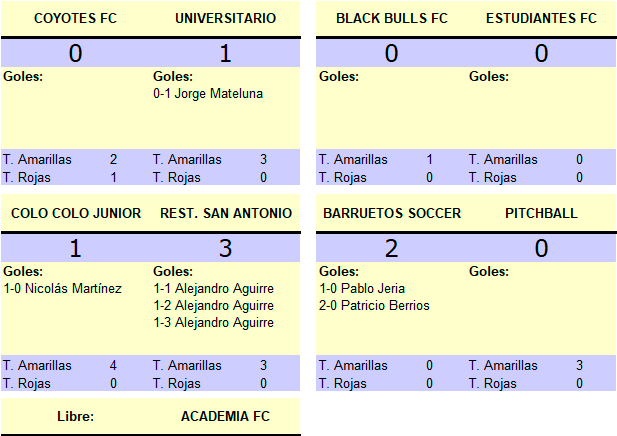617x436 pixels.
Task: Select the PITCHBALL team header
Action: pos(541,213)
